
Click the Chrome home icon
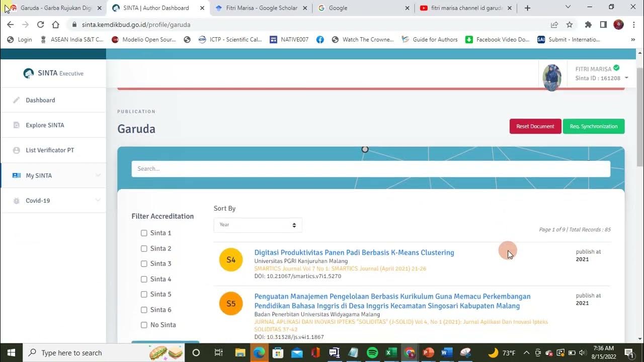[56, 25]
